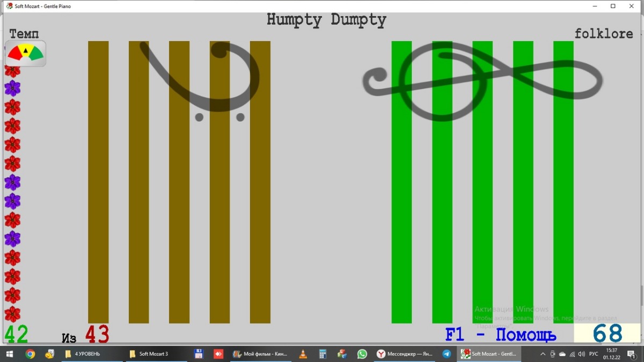
Task: Click the F1 - Помощь help text
Action: pyautogui.click(x=501, y=335)
